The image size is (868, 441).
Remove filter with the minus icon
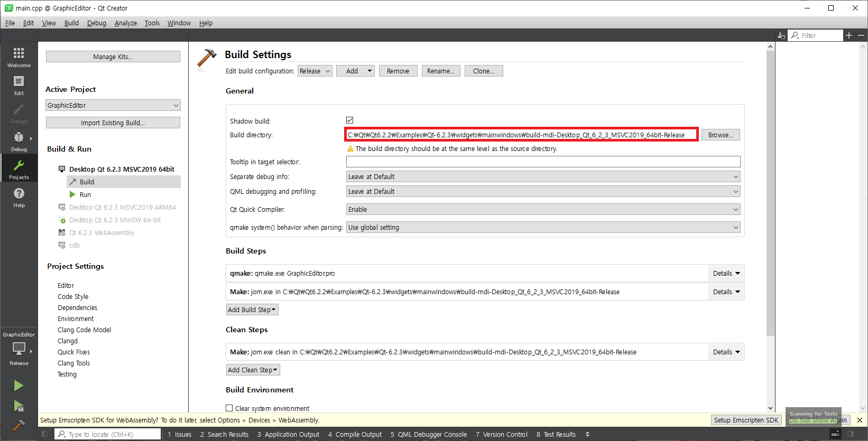point(861,35)
